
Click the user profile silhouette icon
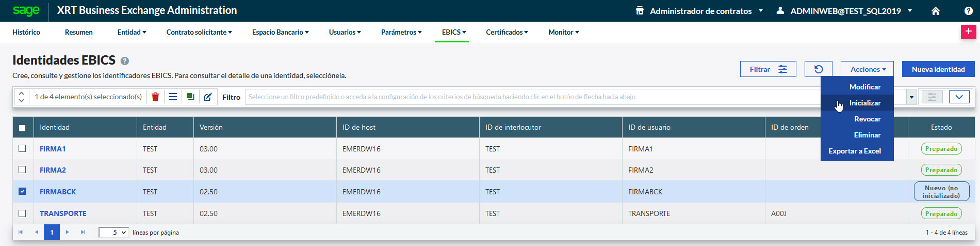(780, 10)
